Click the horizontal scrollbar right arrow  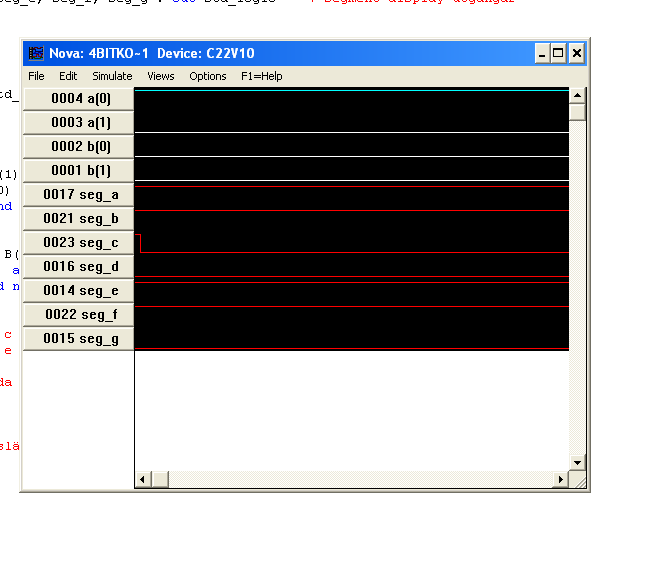point(561,480)
